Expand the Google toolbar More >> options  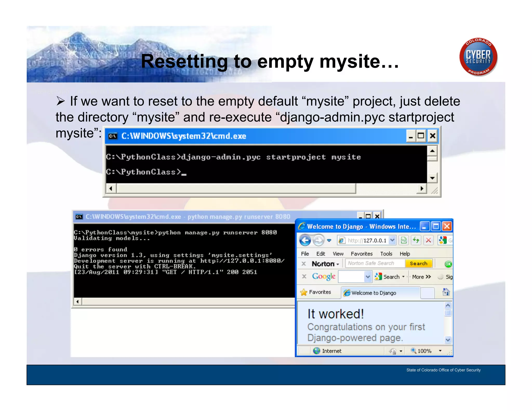[421, 277]
